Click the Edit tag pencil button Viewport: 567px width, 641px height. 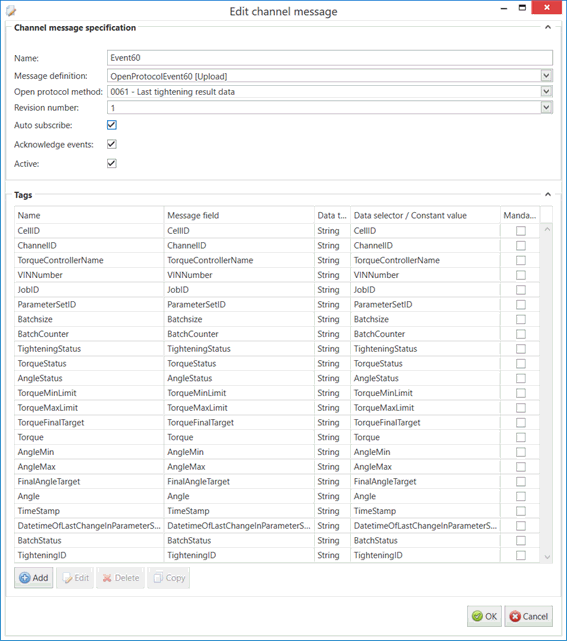[x=75, y=578]
